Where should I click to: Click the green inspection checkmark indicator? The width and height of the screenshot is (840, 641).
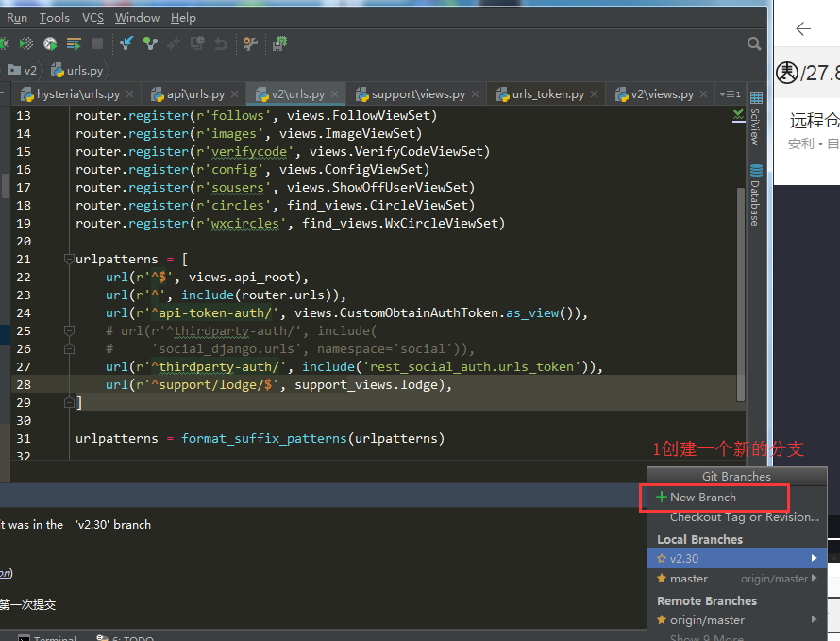739,114
